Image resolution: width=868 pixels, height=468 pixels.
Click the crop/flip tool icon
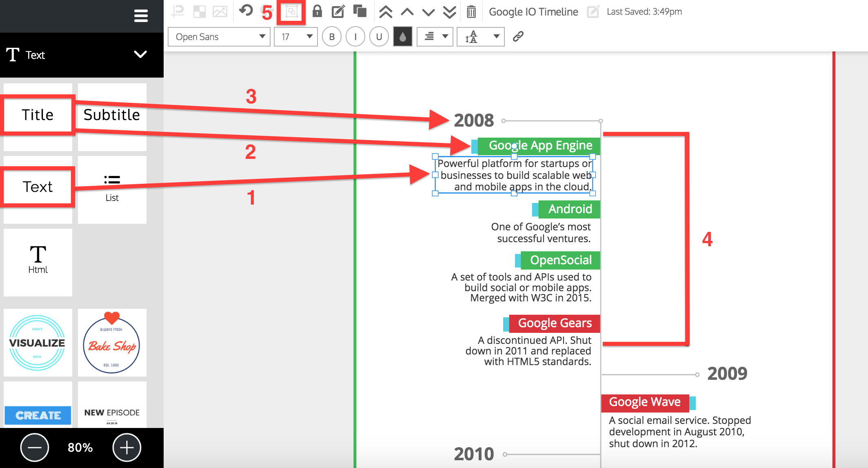[178, 11]
